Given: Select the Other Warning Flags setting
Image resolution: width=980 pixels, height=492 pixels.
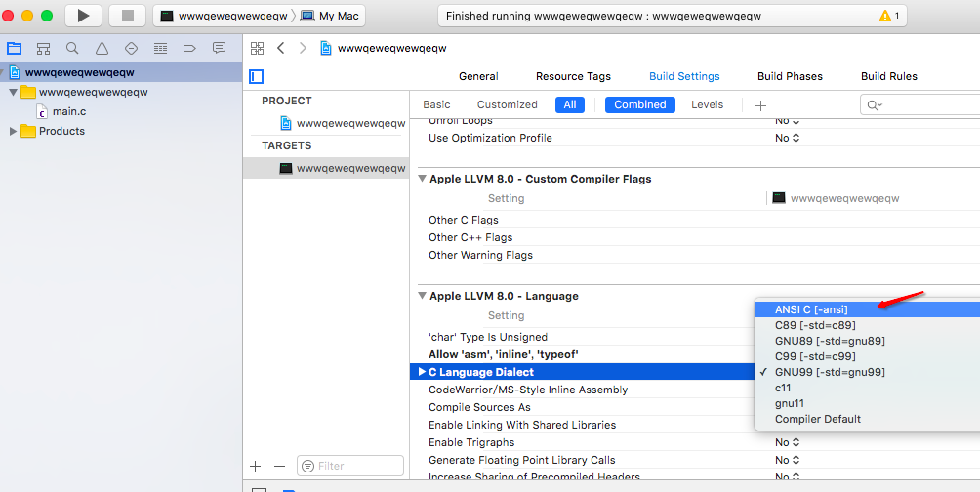Looking at the screenshot, I should 480,255.
